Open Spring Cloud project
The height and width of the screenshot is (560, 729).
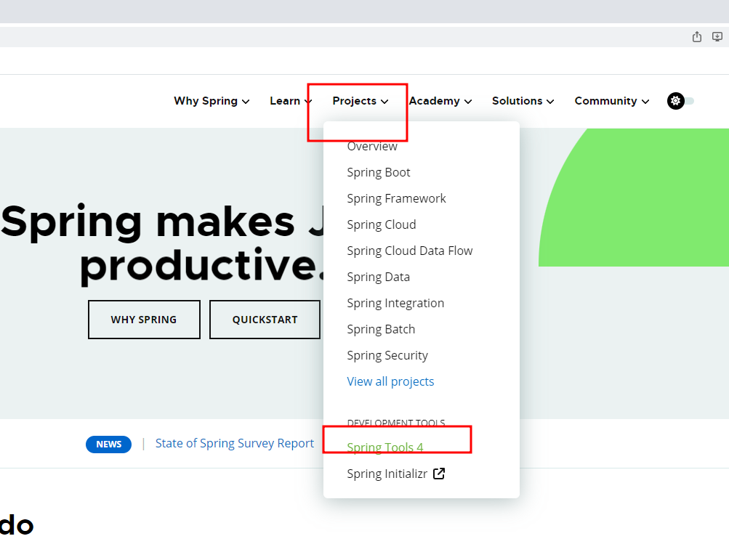point(382,224)
